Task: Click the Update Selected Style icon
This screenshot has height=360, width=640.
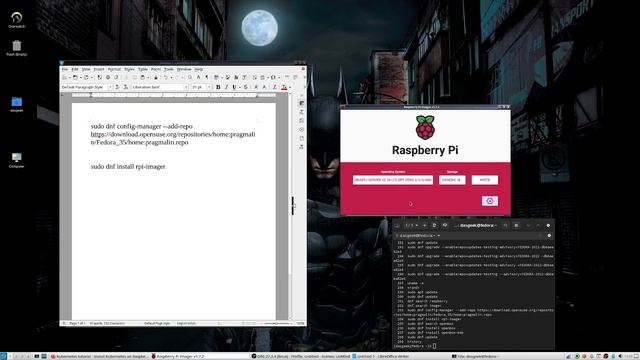Action: point(117,87)
